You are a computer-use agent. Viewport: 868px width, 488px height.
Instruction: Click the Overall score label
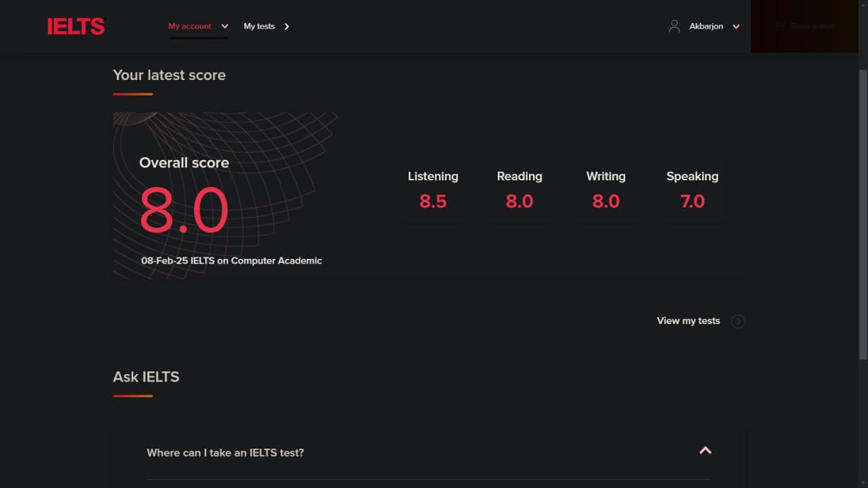(184, 163)
